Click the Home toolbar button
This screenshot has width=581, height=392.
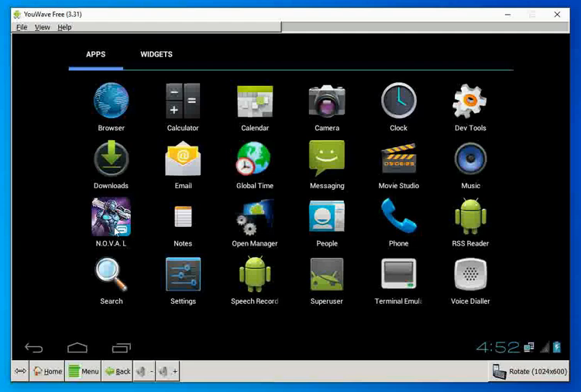47,371
